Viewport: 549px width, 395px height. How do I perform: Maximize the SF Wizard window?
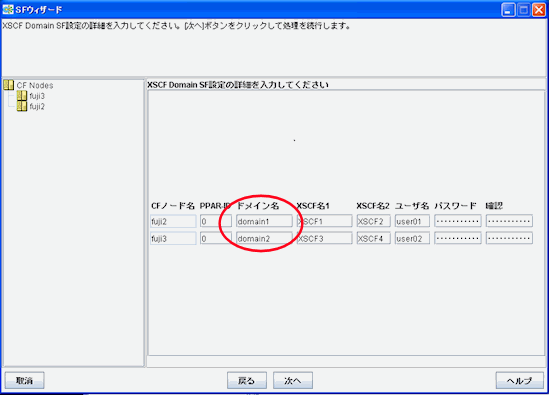click(523, 10)
